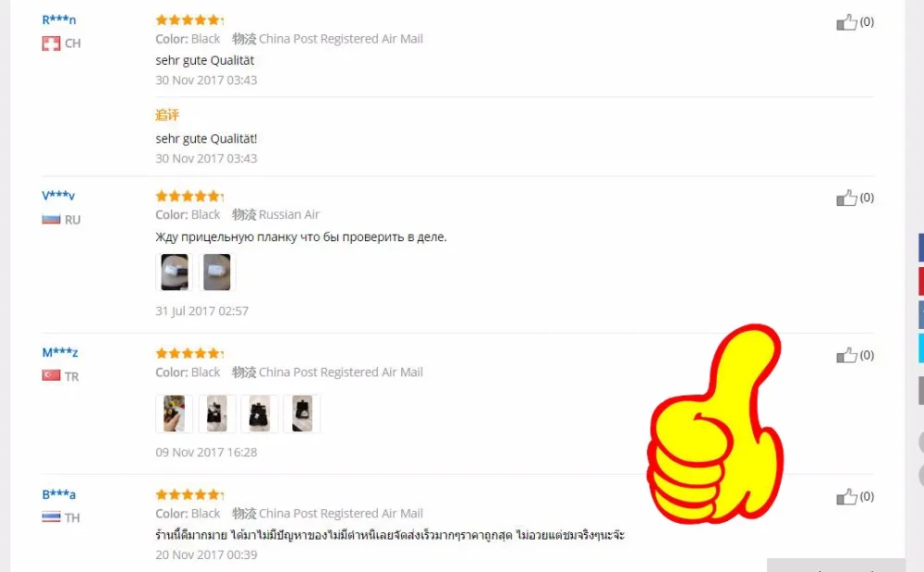Image resolution: width=924 pixels, height=572 pixels.
Task: Open second photo in V***v's review
Action: (x=217, y=273)
